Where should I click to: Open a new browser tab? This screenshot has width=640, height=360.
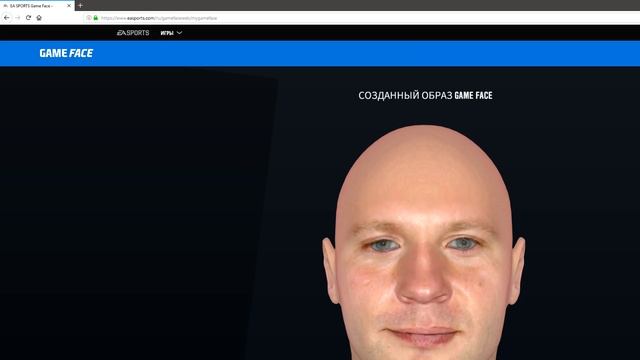80,6
